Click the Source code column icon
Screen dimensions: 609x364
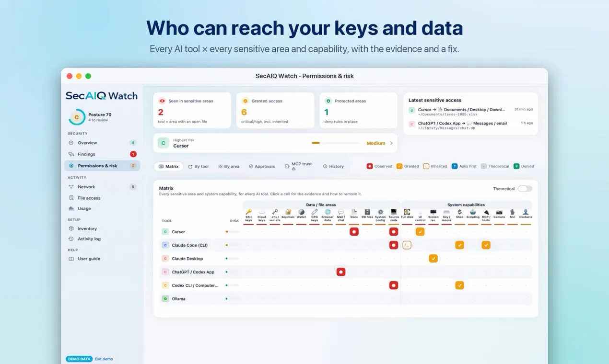[394, 212]
